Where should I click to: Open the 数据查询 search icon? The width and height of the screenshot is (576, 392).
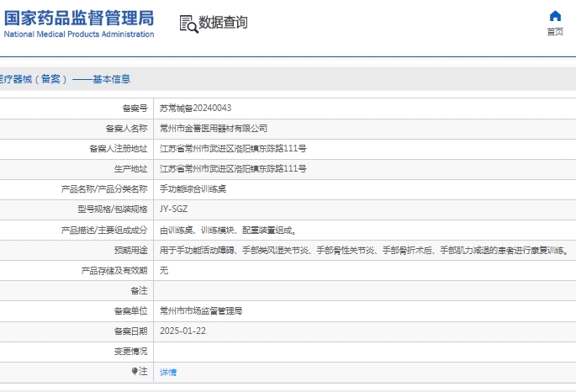(x=189, y=24)
